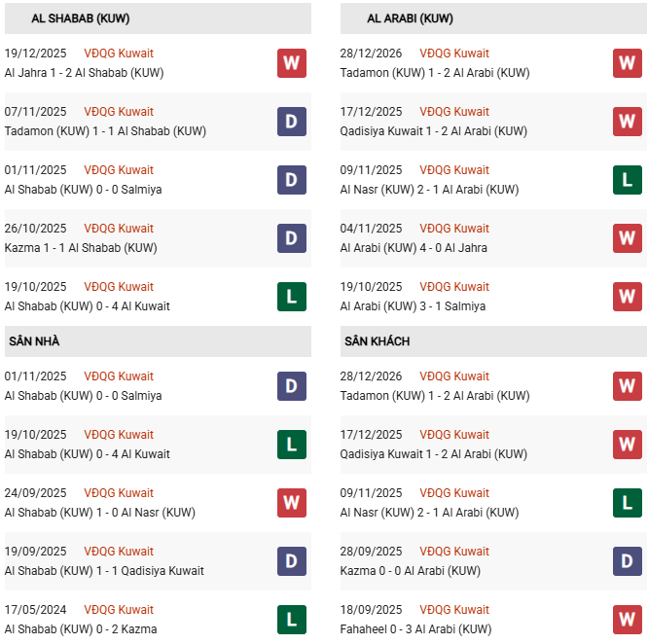Select the SÂN NHÀ home section header

35,341
